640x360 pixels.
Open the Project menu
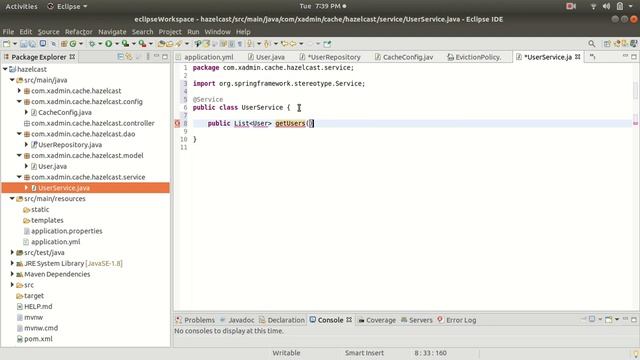coord(170,31)
